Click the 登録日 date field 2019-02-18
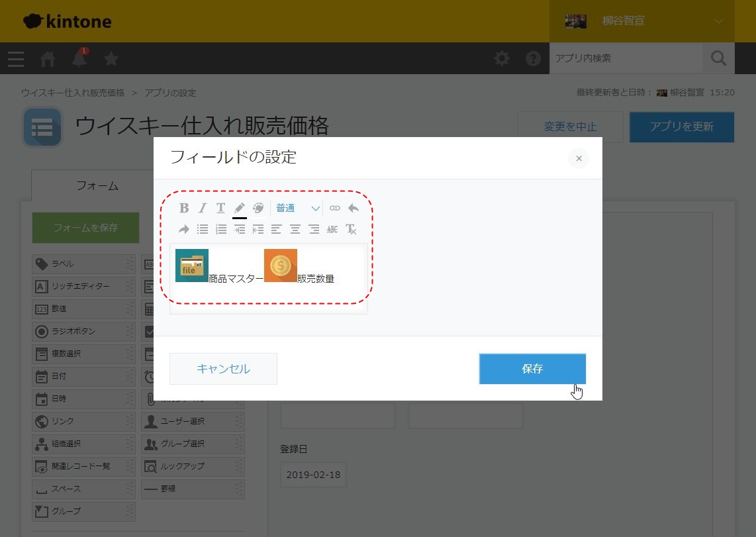Screen dimensions: 756x537 (313, 475)
